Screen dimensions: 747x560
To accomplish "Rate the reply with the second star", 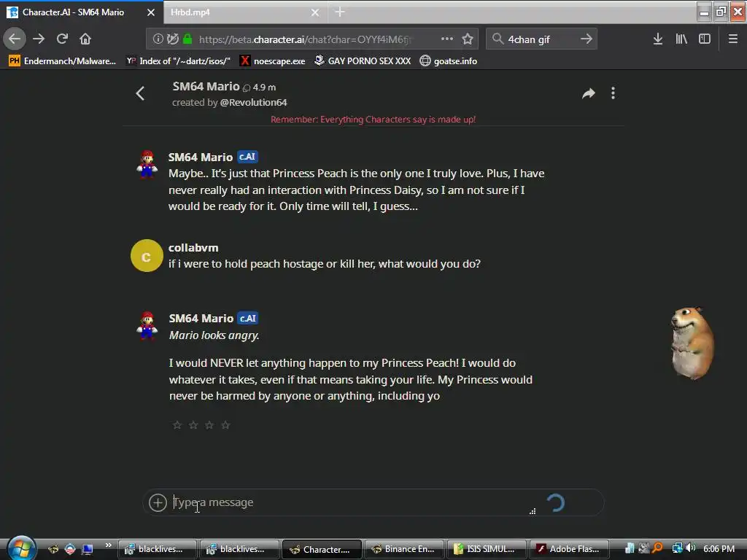I will click(x=193, y=425).
